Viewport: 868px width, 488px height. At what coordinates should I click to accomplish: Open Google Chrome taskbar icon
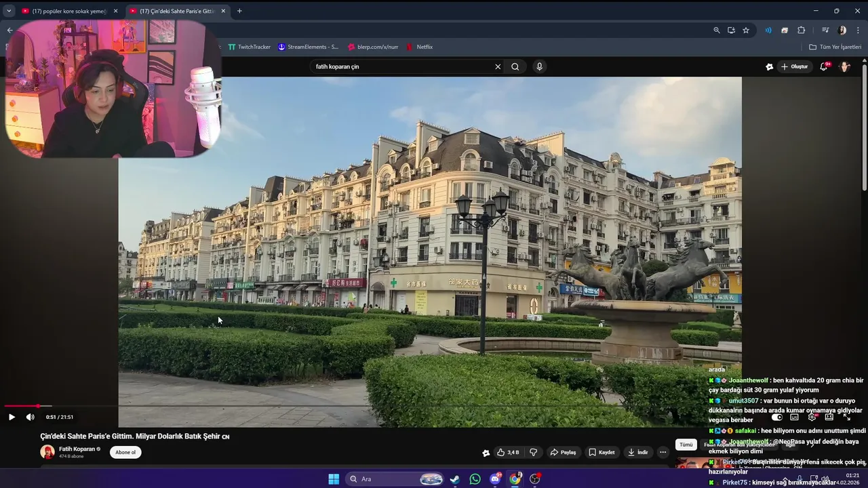(x=515, y=479)
